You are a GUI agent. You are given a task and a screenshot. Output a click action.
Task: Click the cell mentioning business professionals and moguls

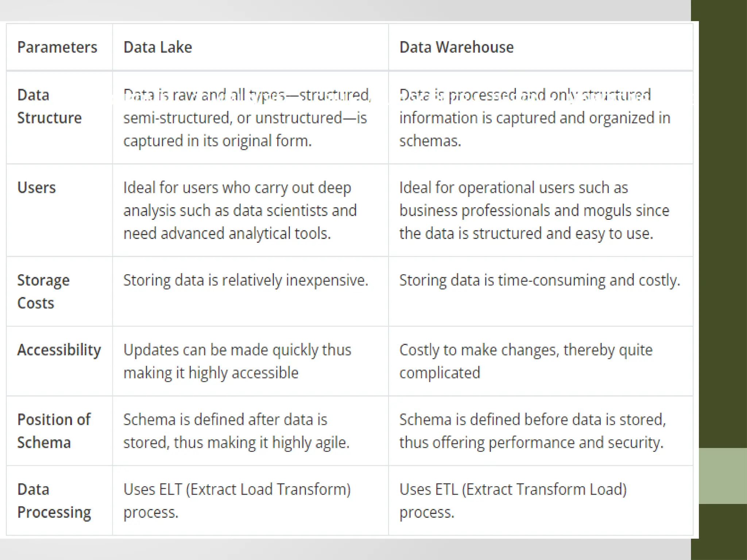click(x=534, y=210)
